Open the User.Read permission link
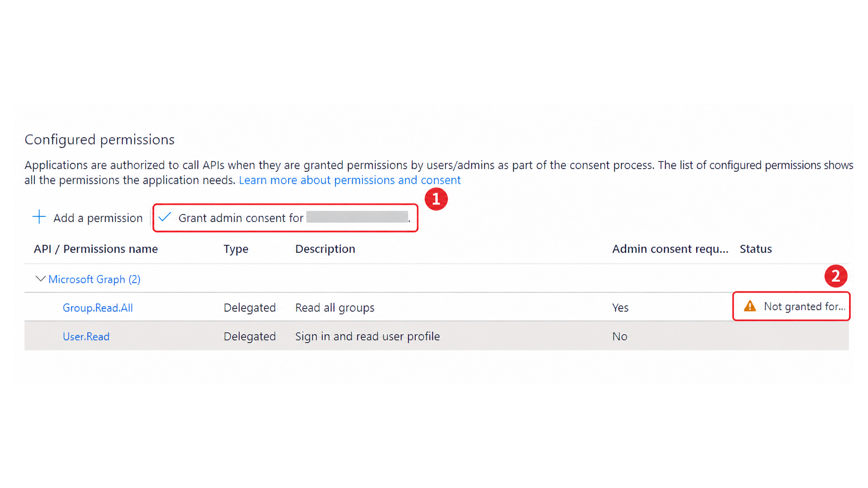868x488 pixels. (x=86, y=336)
